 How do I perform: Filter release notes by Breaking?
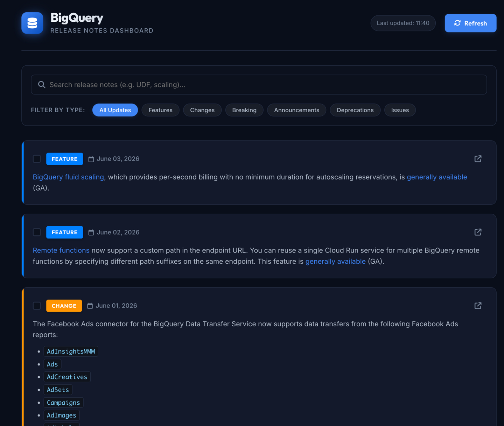pyautogui.click(x=244, y=110)
